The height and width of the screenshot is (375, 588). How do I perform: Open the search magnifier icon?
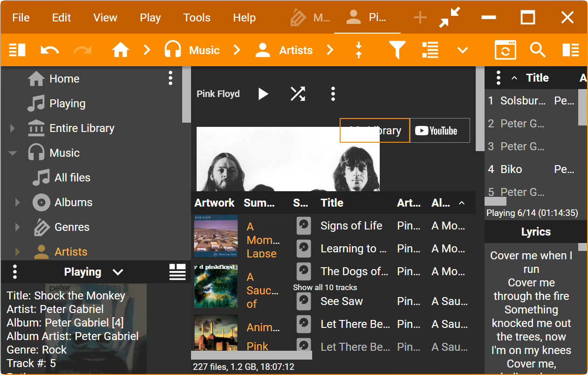[538, 50]
